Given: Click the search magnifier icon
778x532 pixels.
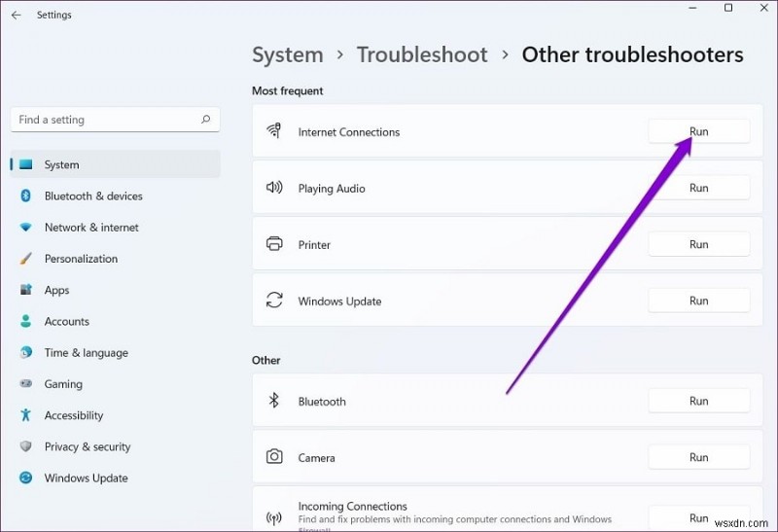Looking at the screenshot, I should (205, 119).
